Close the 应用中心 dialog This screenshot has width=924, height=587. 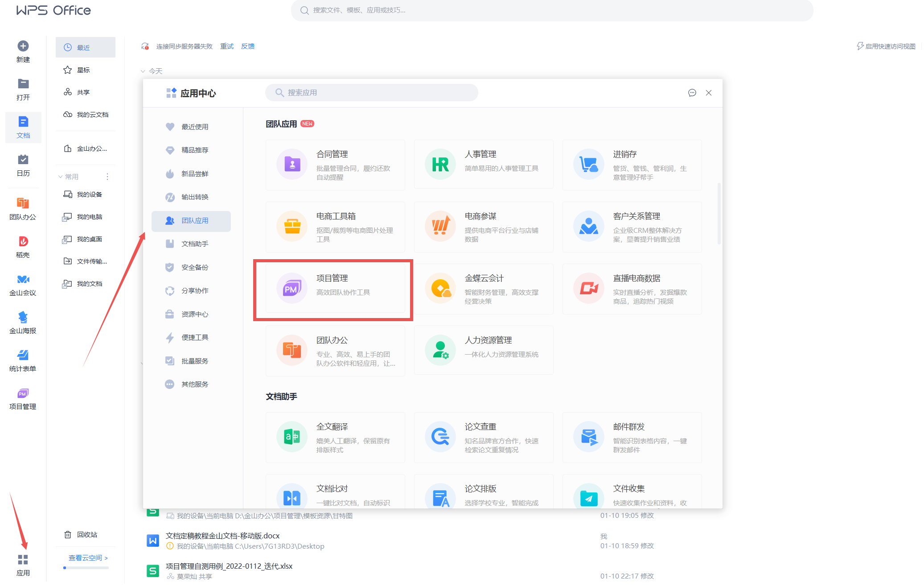click(x=709, y=93)
